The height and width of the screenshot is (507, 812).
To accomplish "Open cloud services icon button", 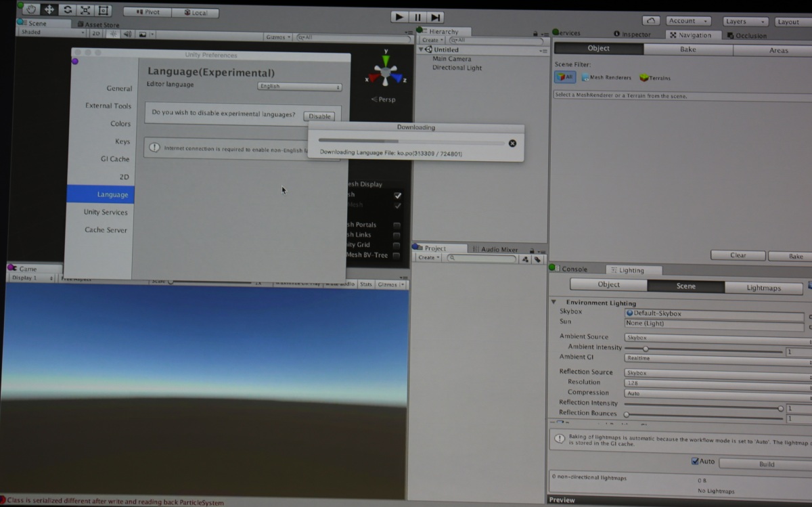I will coord(650,21).
